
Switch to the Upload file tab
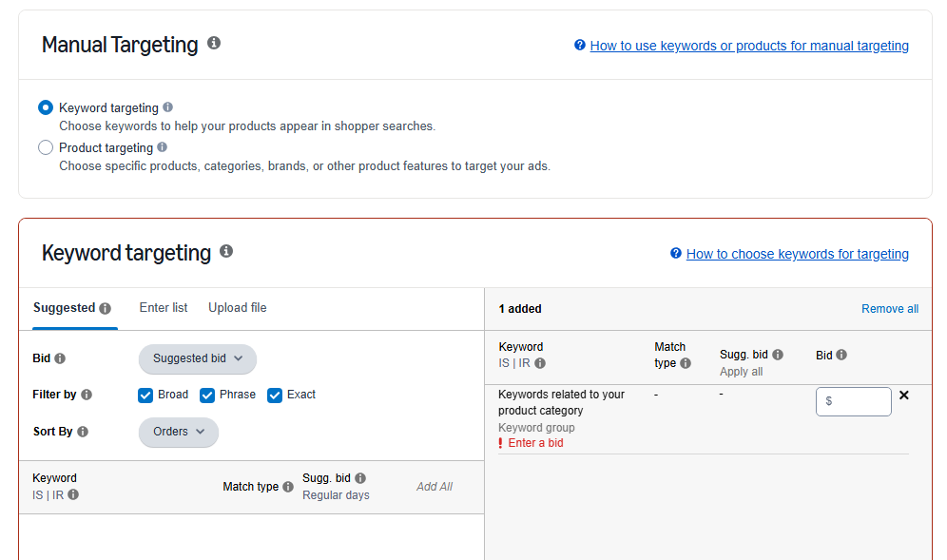(238, 307)
